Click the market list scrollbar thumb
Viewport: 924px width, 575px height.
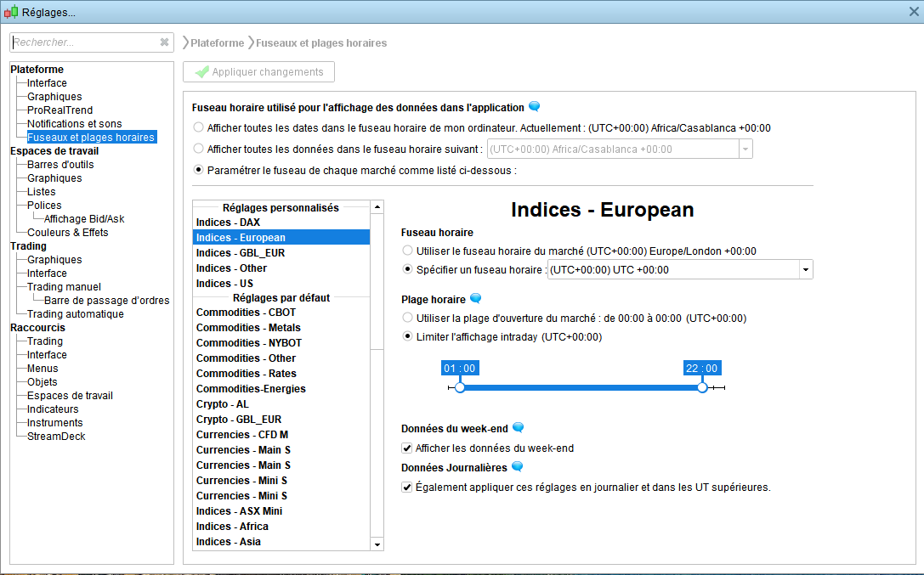click(377, 282)
